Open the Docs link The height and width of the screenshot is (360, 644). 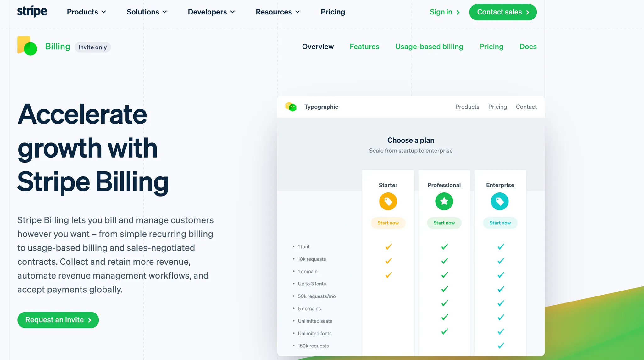pyautogui.click(x=528, y=47)
